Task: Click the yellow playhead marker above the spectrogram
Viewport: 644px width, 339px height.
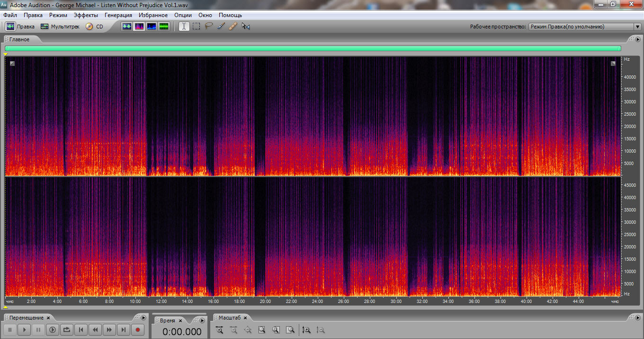Action: click(x=5, y=55)
